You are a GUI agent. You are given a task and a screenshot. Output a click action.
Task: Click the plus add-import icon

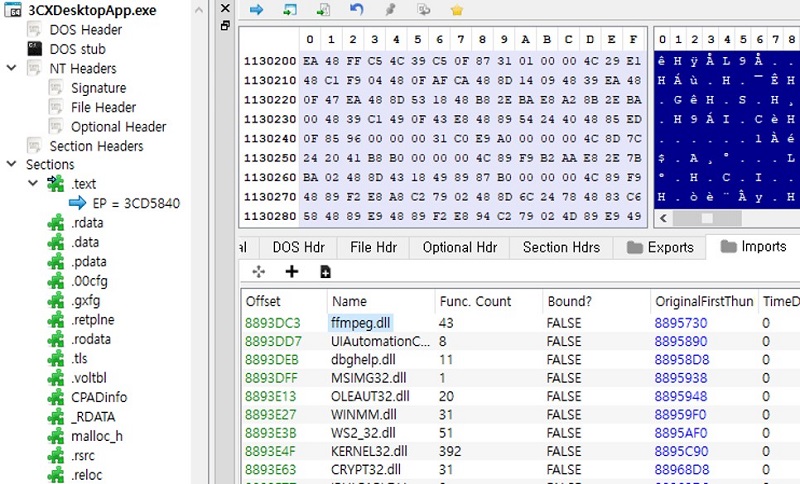(291, 271)
